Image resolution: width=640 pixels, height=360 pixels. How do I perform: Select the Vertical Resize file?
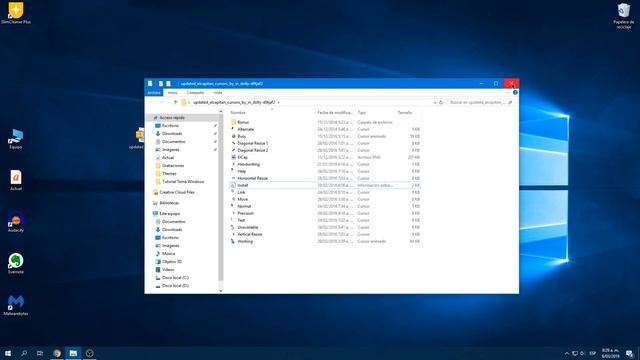coord(249,234)
